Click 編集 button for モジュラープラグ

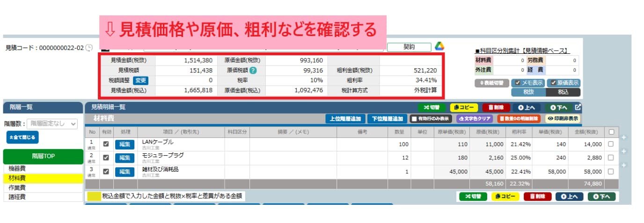click(124, 158)
